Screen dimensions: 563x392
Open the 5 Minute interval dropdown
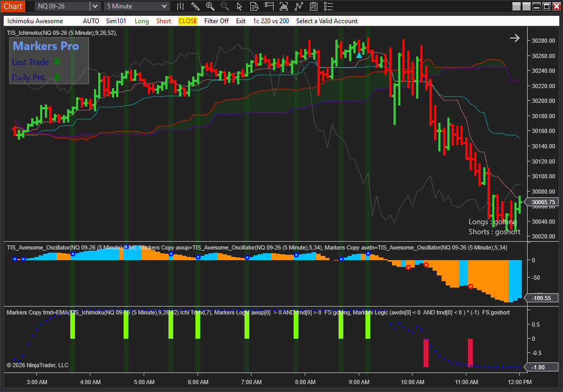pos(136,6)
